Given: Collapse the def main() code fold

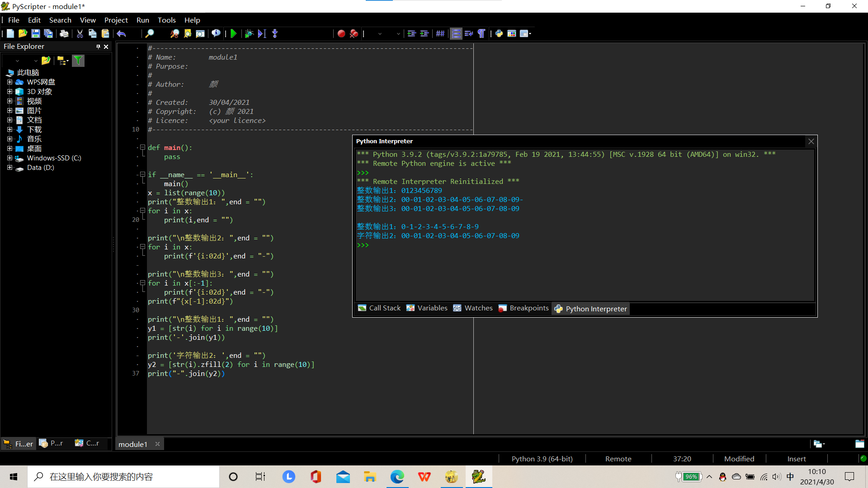Looking at the screenshot, I should click(142, 147).
